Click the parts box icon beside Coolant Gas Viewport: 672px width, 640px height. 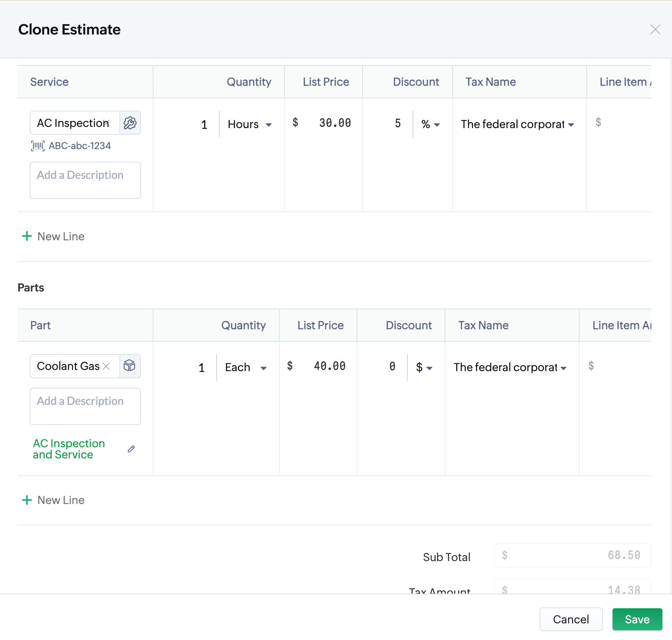130,366
